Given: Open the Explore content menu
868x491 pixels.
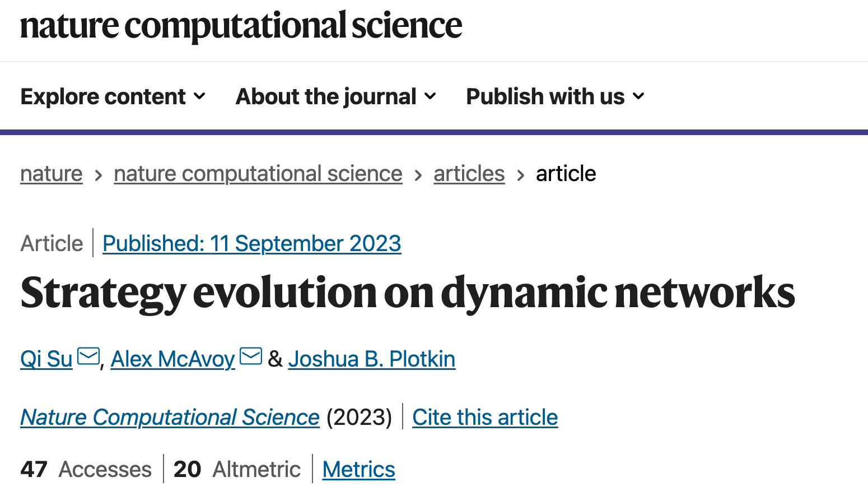Looking at the screenshot, I should pyautogui.click(x=113, y=96).
